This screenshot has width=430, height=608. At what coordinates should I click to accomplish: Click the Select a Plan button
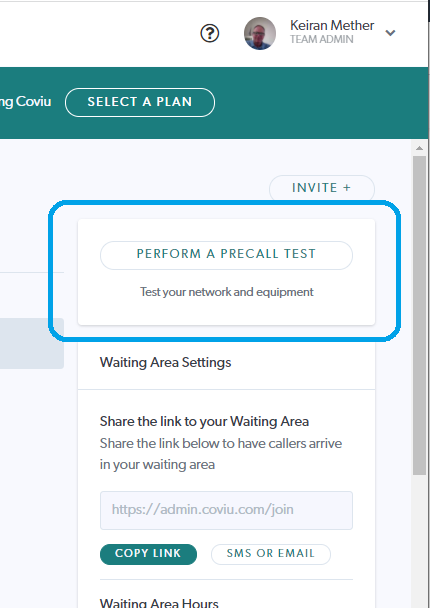140,102
